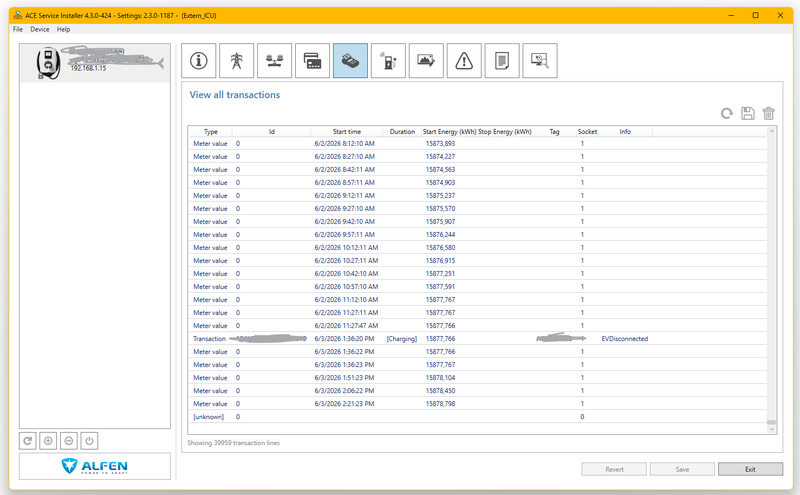Sort by the Id column header
The width and height of the screenshot is (800, 495).
click(x=271, y=132)
